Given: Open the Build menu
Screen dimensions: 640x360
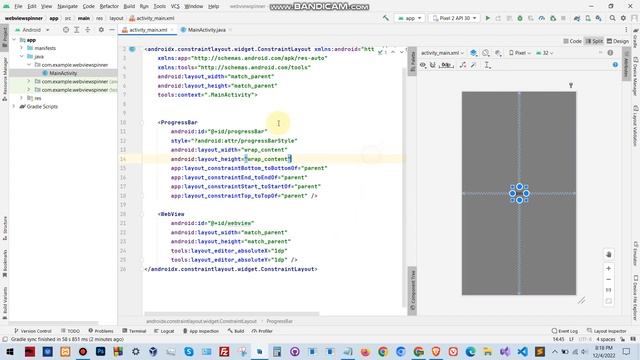Looking at the screenshot, I should (129, 7).
